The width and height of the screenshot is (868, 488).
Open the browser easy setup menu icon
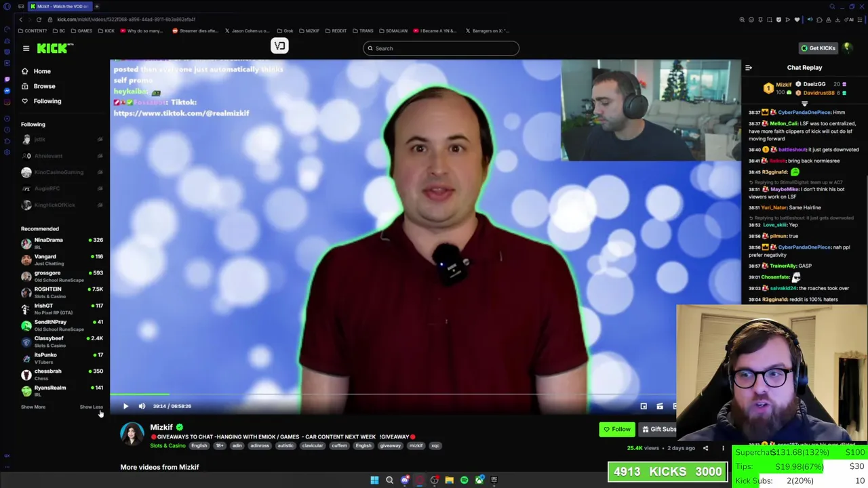[861, 19]
